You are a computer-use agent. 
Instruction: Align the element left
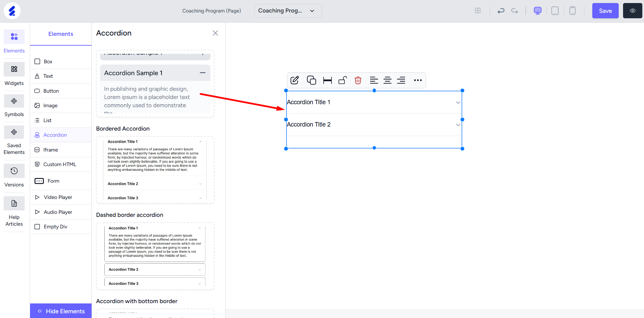pos(374,80)
